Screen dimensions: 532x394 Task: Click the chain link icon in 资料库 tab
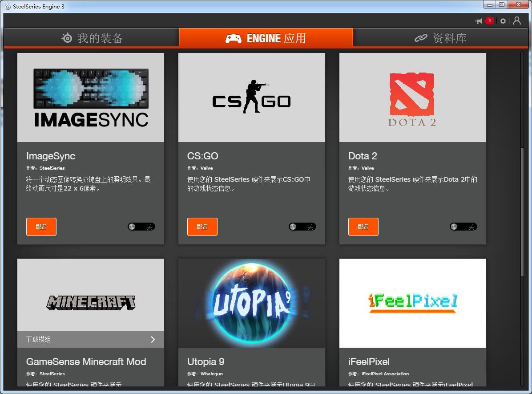[x=421, y=38]
